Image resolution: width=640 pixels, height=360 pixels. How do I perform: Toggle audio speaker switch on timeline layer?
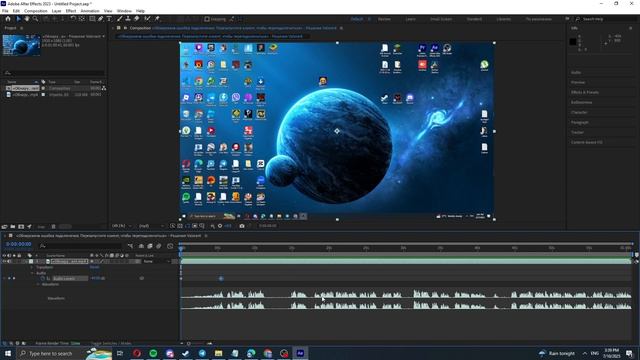coord(9,261)
